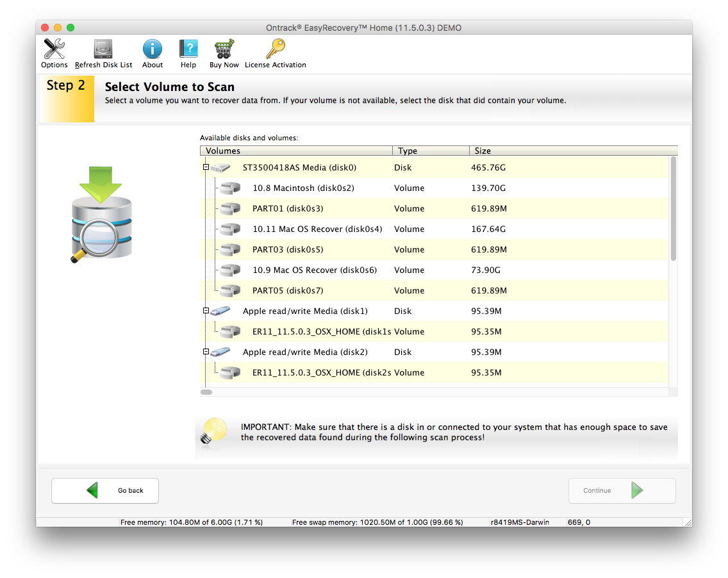Select the PART05 (disk0s7) volume

pyautogui.click(x=434, y=291)
